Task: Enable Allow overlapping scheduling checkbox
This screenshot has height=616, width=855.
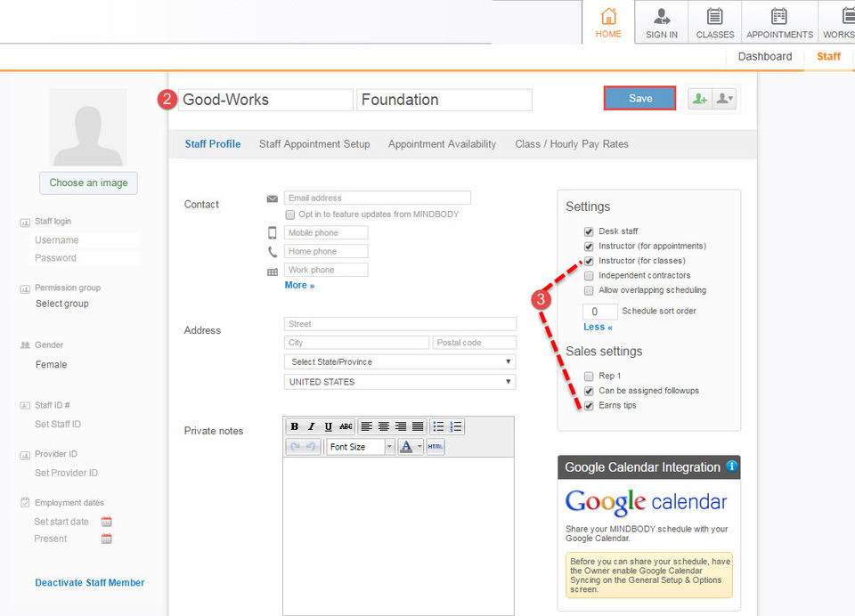Action: [589, 290]
